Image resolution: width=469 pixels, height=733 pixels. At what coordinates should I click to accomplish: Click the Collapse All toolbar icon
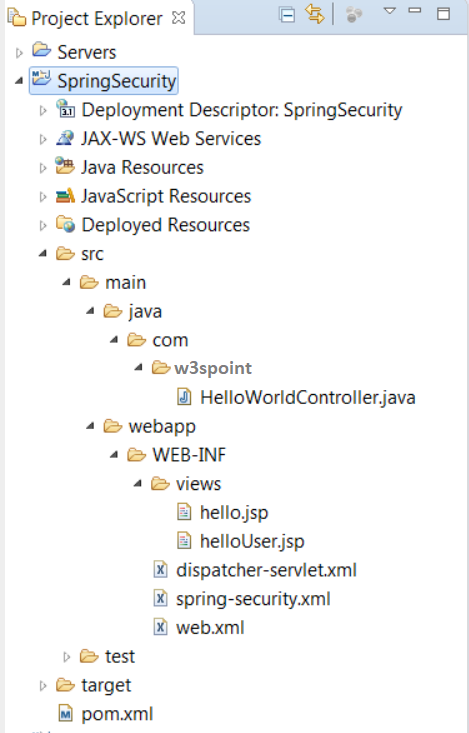(287, 15)
